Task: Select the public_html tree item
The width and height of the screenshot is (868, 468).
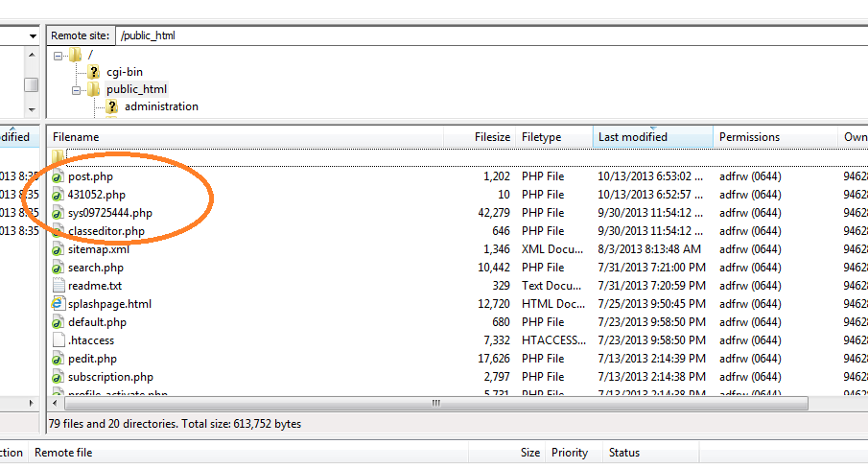Action: pos(137,89)
